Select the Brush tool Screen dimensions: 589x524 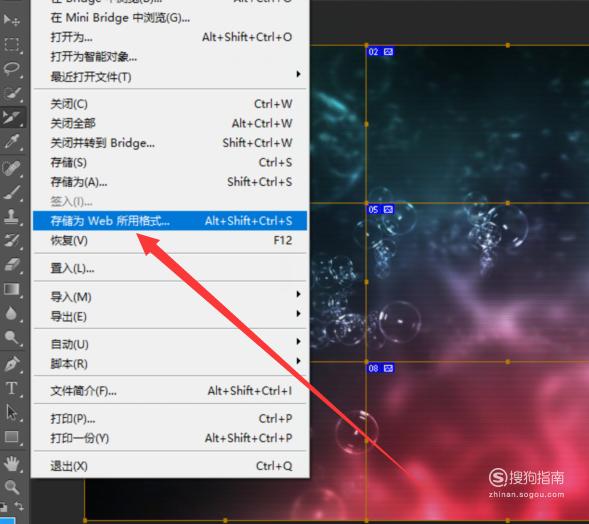pyautogui.click(x=11, y=192)
